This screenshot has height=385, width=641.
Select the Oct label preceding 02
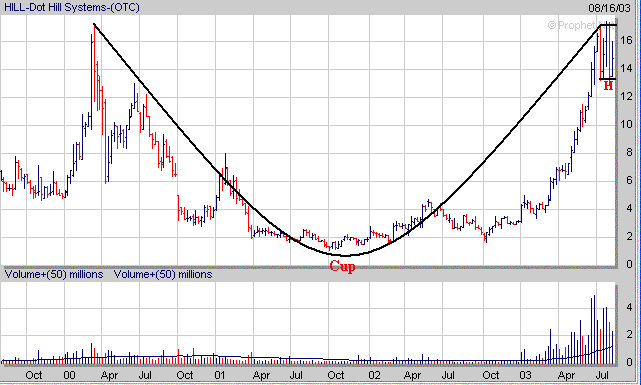pyautogui.click(x=336, y=375)
